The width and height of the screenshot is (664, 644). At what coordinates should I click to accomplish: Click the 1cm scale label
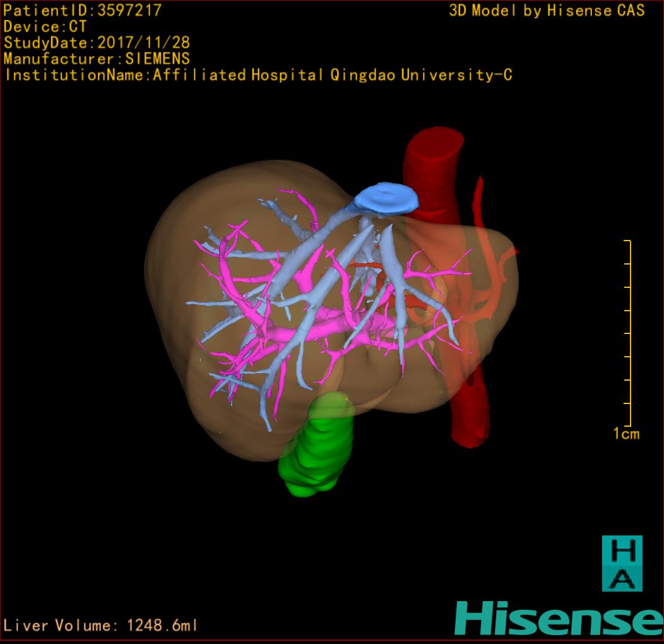[x=625, y=434]
